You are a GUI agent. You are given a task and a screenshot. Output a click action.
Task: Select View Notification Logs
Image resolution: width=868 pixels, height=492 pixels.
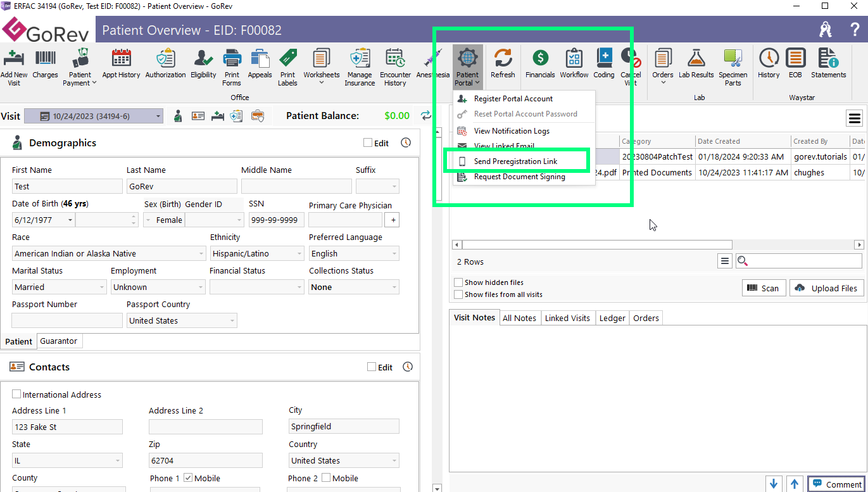coord(524,131)
